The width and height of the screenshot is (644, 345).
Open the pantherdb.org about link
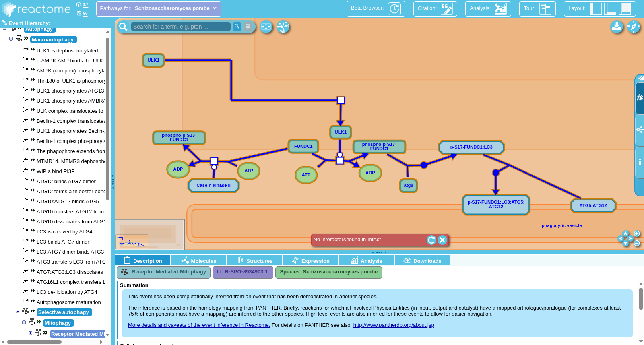pos(394,325)
